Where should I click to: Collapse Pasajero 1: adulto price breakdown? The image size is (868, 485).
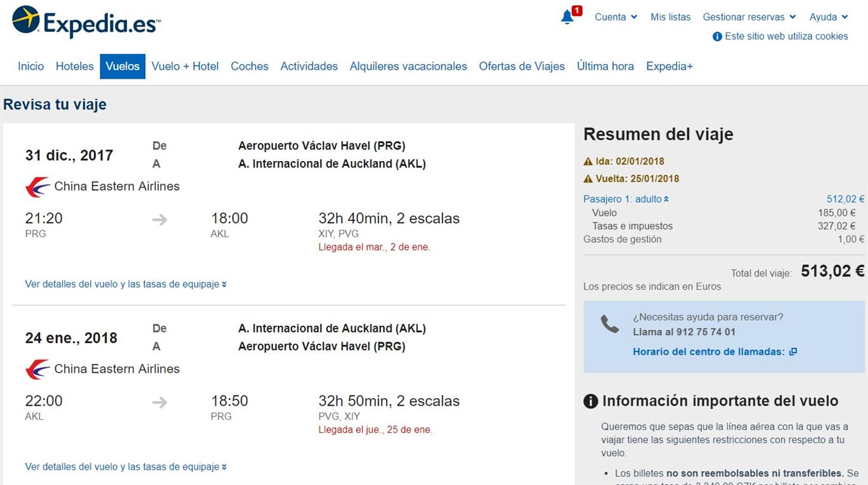coord(626,199)
